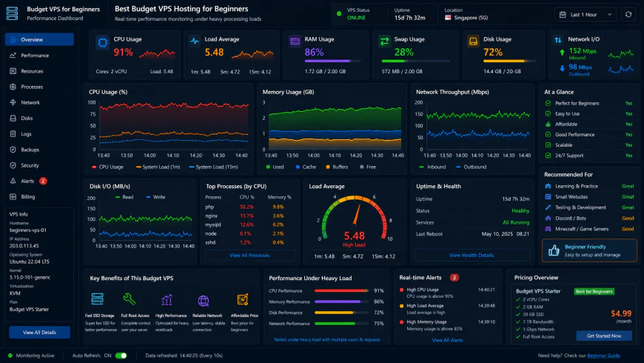This screenshot has height=363, width=644.
Task: Click the View All Details button
Action: click(39, 332)
